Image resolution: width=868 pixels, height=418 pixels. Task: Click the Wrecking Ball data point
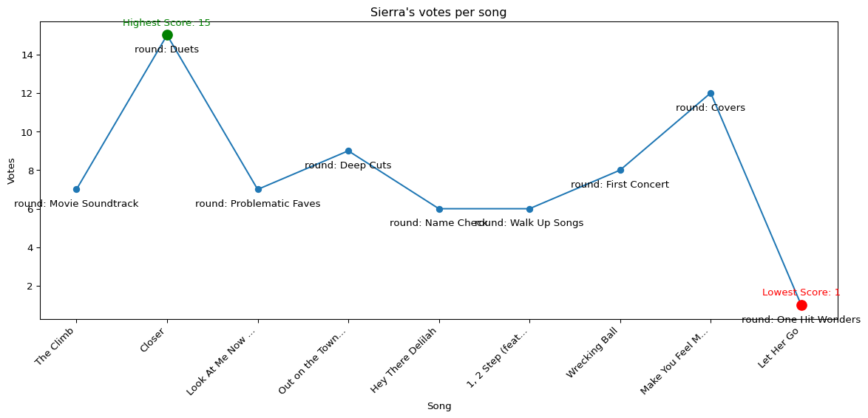coord(620,171)
